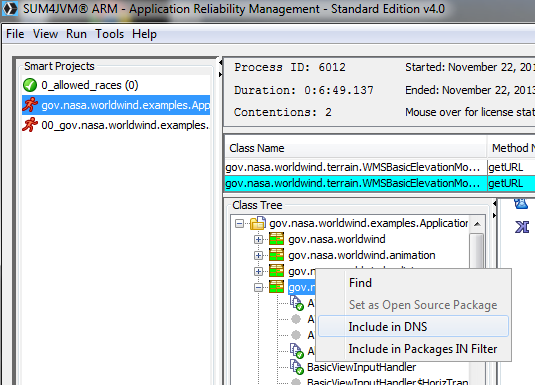The image size is (535, 385).
Task: Click Duration: 0:6:49.137 text
Action: click(304, 90)
